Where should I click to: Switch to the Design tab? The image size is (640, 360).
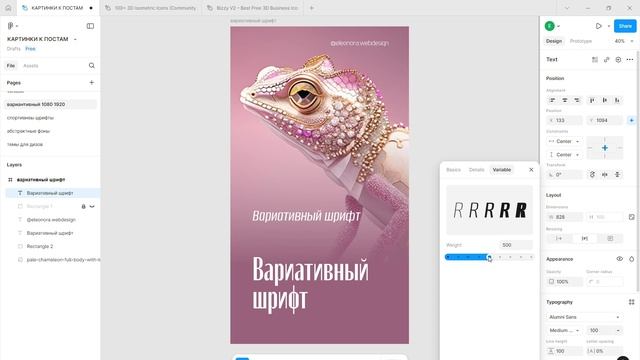click(554, 41)
